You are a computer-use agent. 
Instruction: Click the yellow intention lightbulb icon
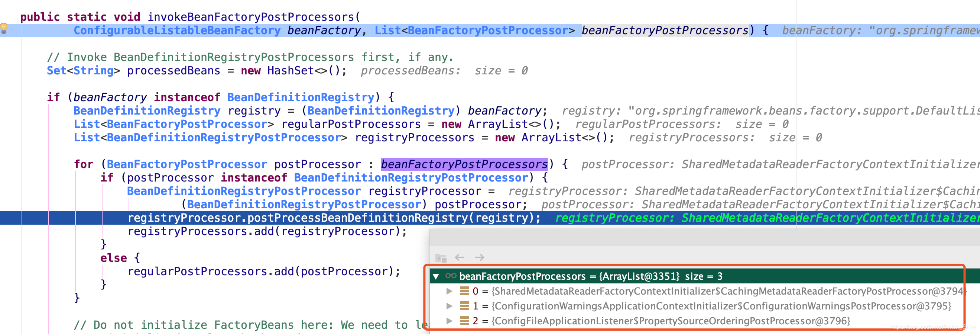tap(4, 28)
